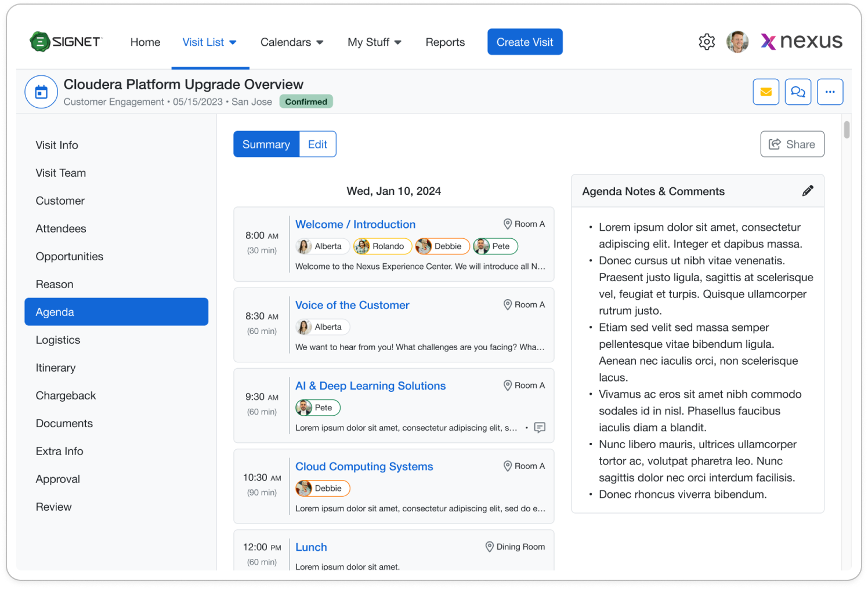Click the Nexus logo

802,41
